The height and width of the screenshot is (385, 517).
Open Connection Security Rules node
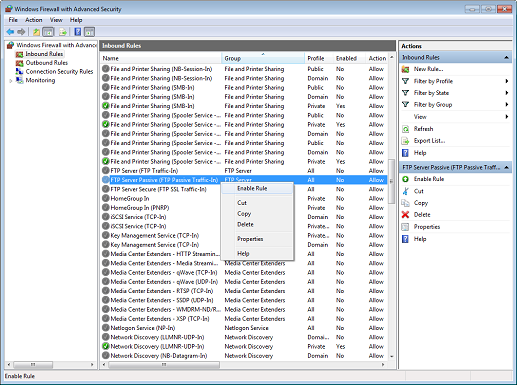(59, 71)
